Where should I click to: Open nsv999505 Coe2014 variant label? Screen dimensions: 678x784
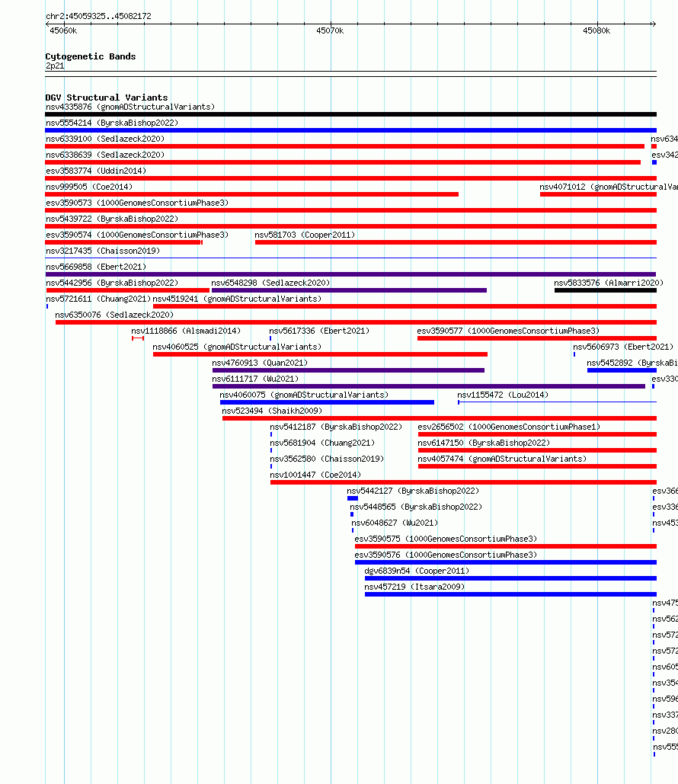click(x=89, y=187)
